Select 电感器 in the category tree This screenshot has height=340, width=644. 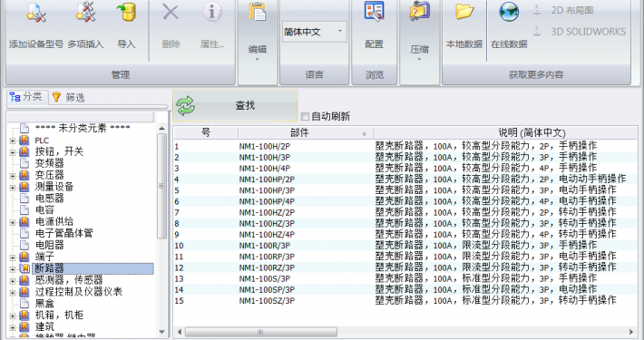point(50,199)
